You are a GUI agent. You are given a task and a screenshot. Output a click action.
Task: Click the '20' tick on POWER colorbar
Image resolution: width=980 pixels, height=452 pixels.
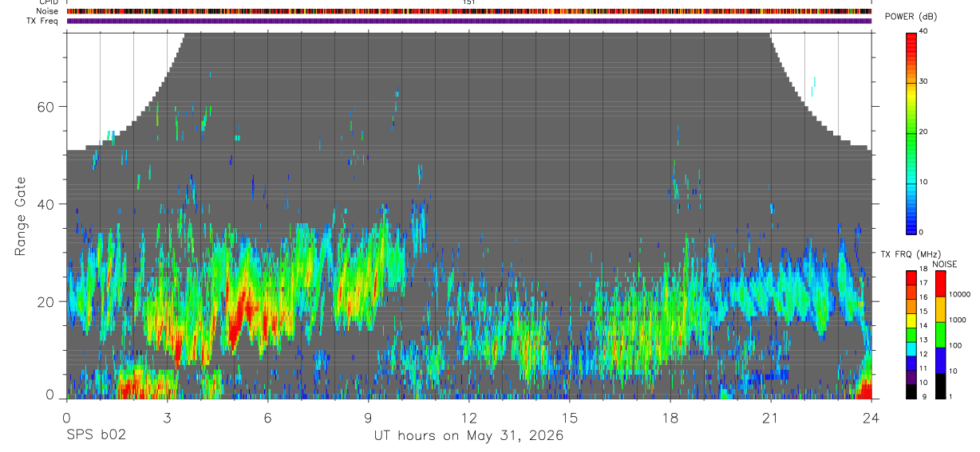point(925,132)
